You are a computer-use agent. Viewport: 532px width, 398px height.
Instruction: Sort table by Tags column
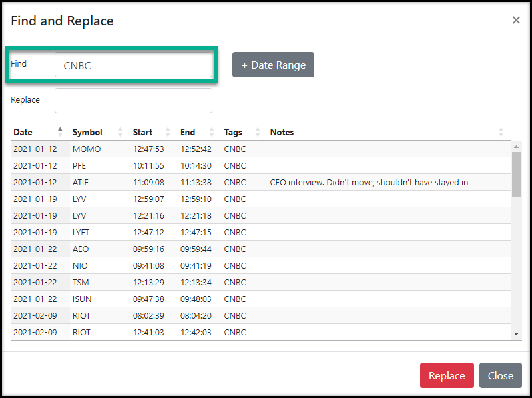pos(233,132)
